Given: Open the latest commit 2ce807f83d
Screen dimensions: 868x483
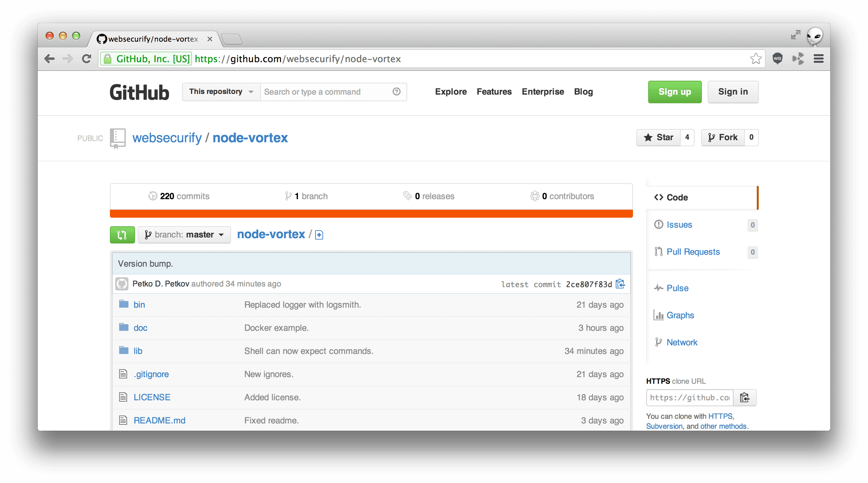Looking at the screenshot, I should click(589, 284).
